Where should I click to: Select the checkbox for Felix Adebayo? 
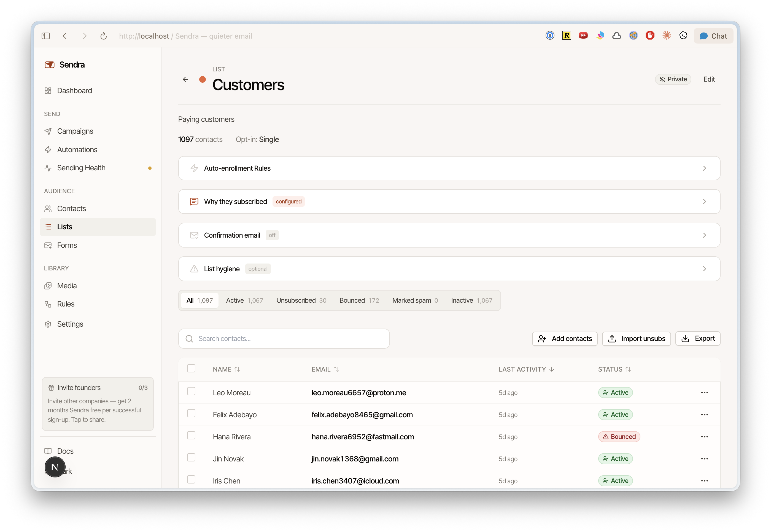191,413
